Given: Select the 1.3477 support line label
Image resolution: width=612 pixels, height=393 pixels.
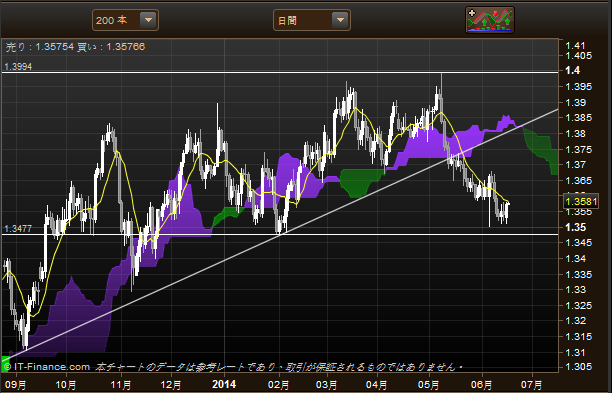Looking at the screenshot, I should (18, 229).
